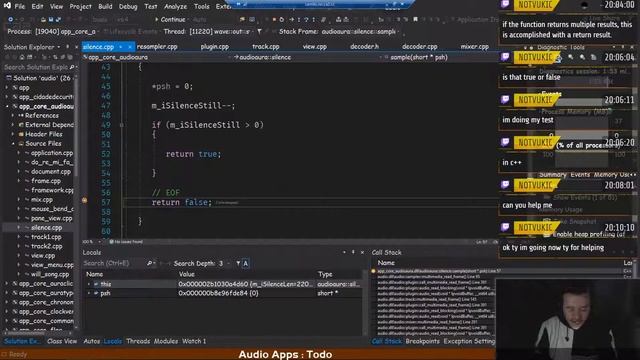Open the Threads tab
Screen dimensions: 640x360
pos(138,341)
